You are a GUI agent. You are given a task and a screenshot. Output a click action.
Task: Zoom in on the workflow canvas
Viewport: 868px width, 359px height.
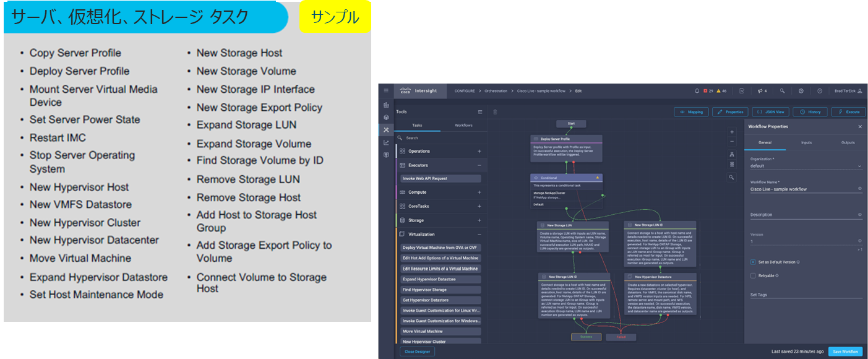click(732, 132)
